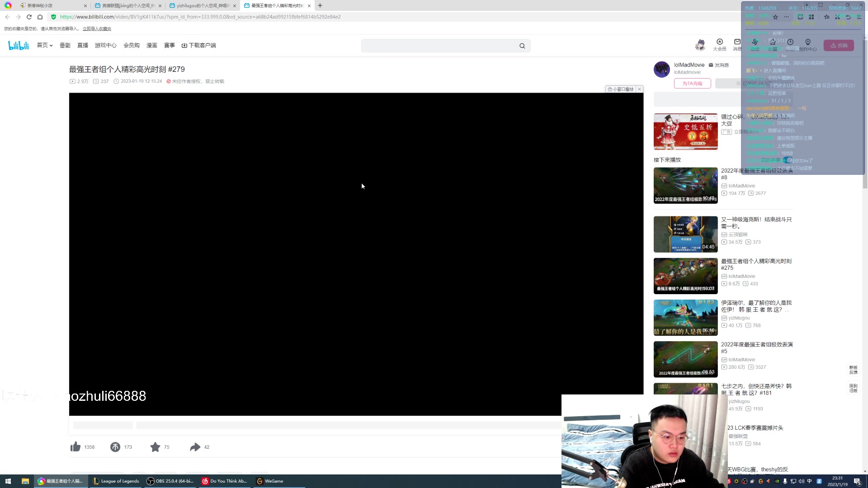Switch to yizhilugou personal space tab
The image size is (868, 488).
tap(202, 5)
